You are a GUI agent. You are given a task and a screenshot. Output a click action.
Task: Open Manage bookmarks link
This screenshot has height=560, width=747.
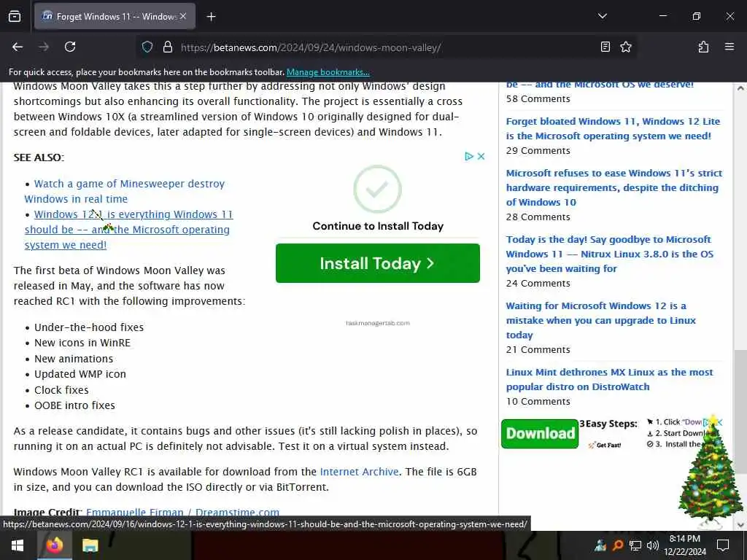(328, 72)
